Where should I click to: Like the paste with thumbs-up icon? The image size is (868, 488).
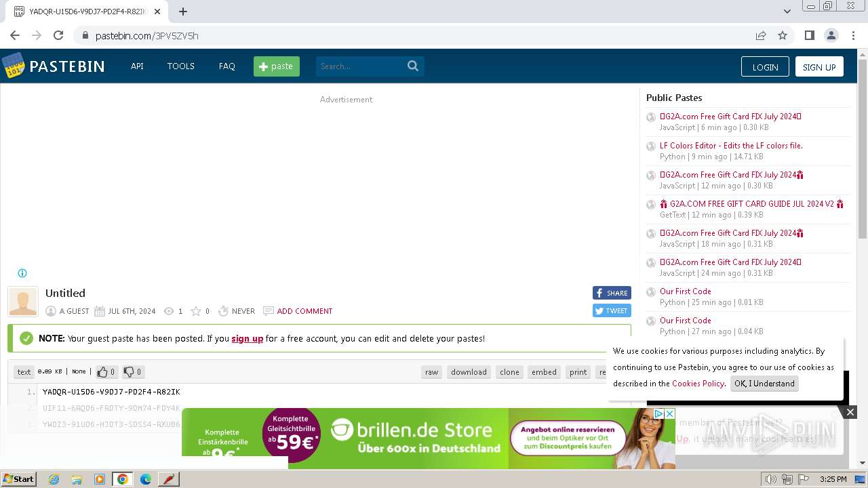102,371
